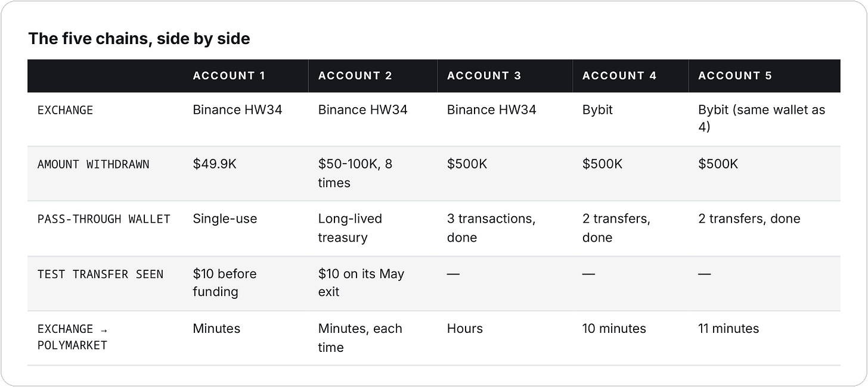Click the table title 'The five chains, side by side'
The width and height of the screenshot is (868, 387).
click(139, 39)
